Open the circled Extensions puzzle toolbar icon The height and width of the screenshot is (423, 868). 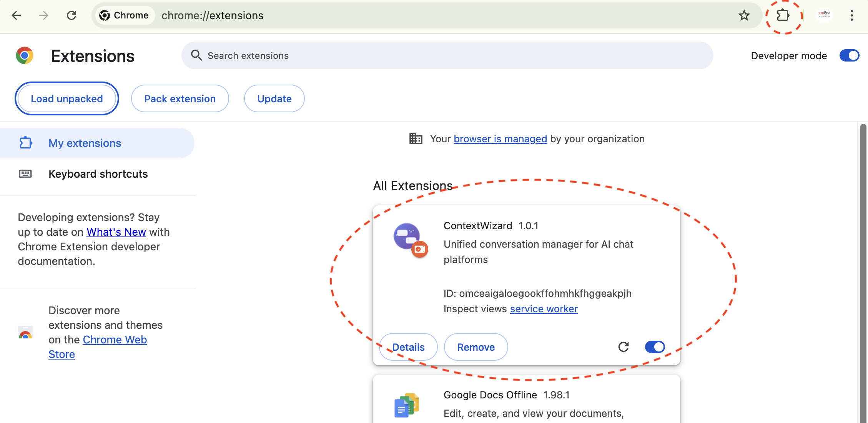783,15
